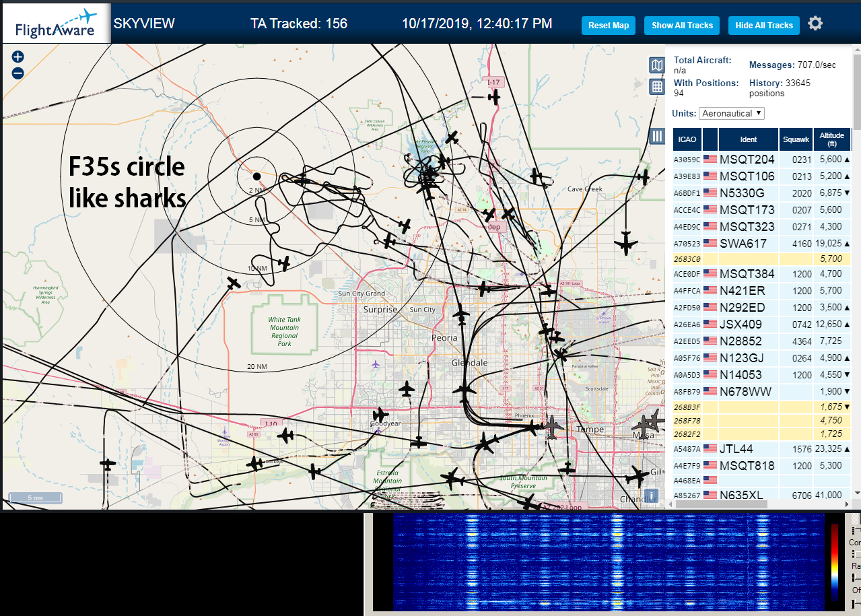Click climb arrow in SWA617 altitude cell
The image size is (861, 616).
coord(847,244)
